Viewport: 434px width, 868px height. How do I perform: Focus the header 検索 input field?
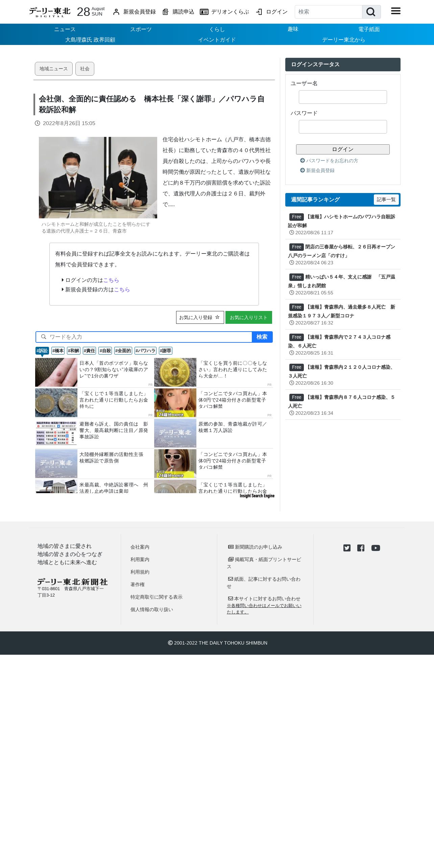tap(328, 12)
